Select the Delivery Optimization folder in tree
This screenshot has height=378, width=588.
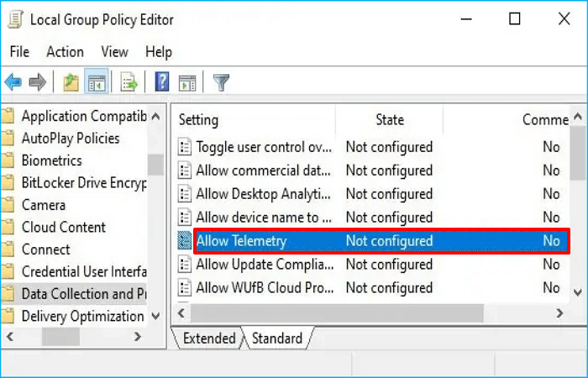click(x=82, y=317)
